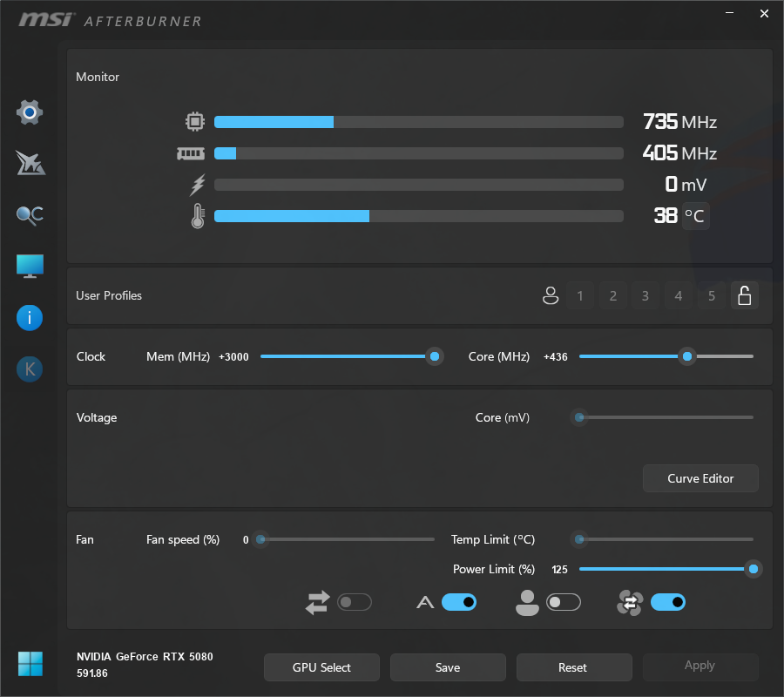Enable the clock sync toggle
The height and width of the screenshot is (697, 784).
coord(355,602)
